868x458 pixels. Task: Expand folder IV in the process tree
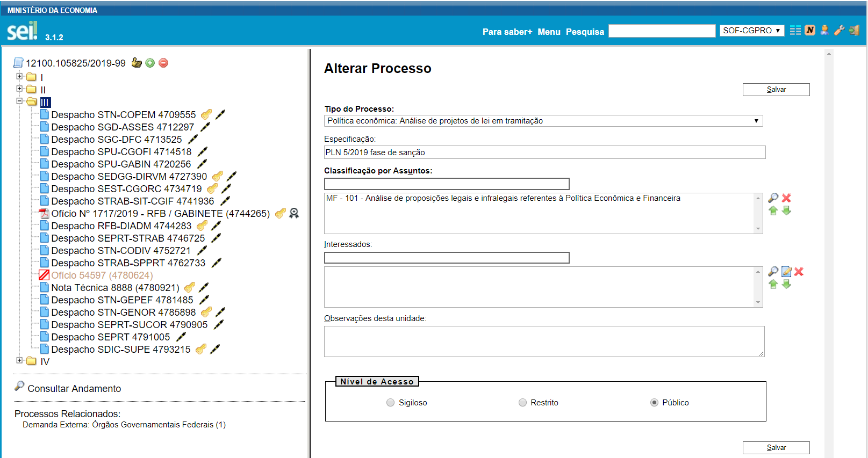[19, 360]
